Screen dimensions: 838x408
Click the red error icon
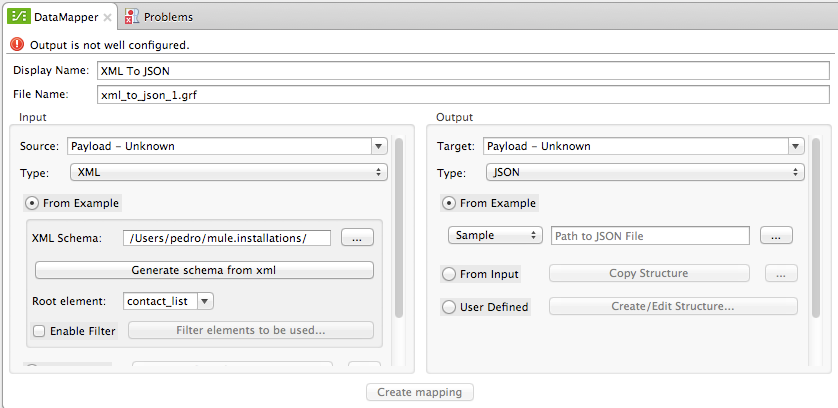(17, 45)
